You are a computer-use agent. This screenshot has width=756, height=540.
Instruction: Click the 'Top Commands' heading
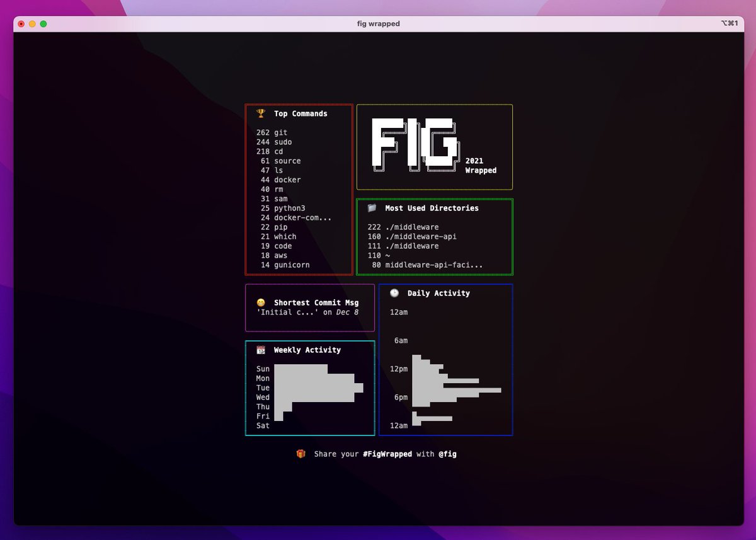point(301,113)
